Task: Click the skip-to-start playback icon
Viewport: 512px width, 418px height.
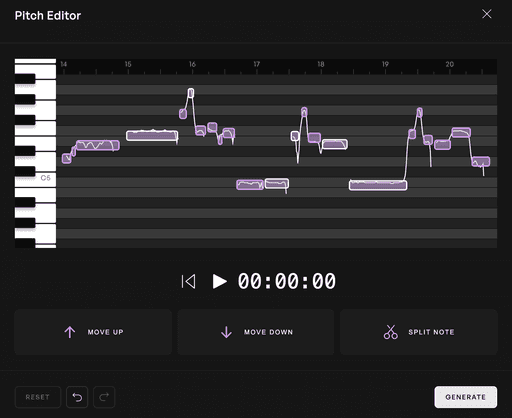Action: click(x=188, y=282)
